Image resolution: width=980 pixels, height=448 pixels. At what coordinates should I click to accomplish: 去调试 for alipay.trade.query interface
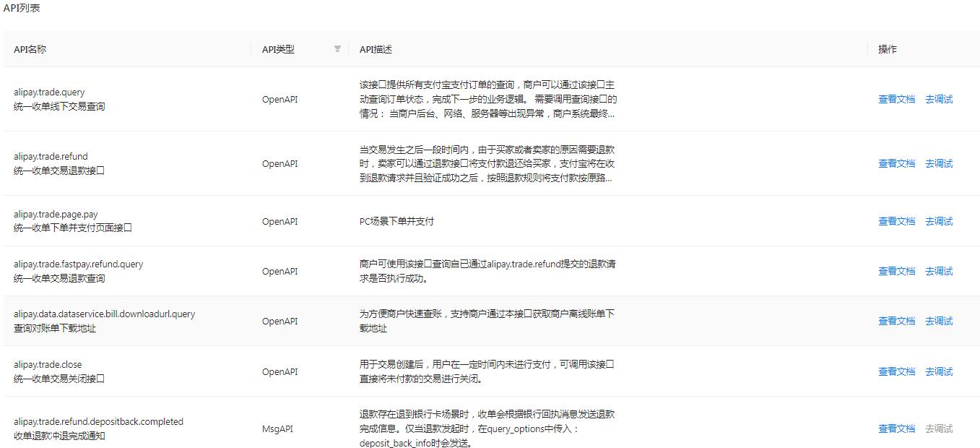click(x=939, y=99)
